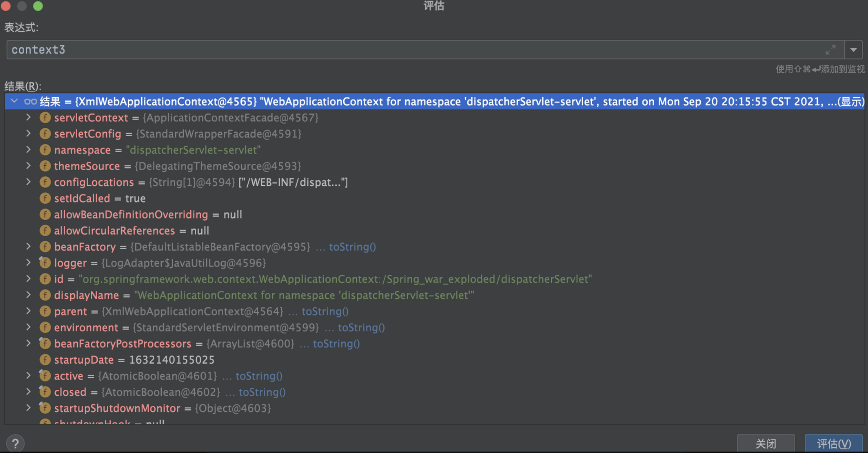The height and width of the screenshot is (453, 868).
Task: Click the field icon beside servletContext
Action: pyautogui.click(x=45, y=117)
